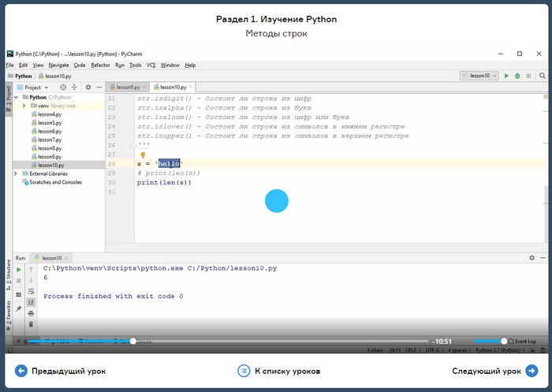Toggle scroll to end in Run console
The image size is (552, 392).
(x=31, y=302)
